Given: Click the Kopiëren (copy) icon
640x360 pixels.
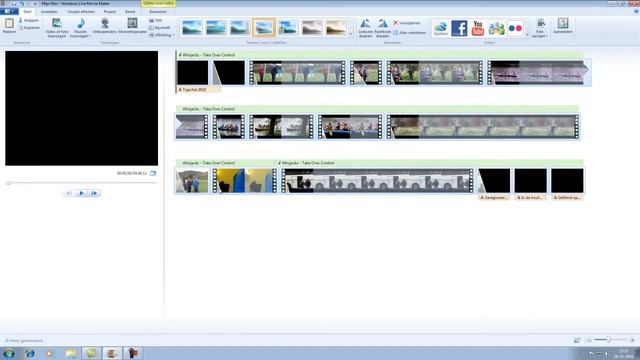Looking at the screenshot, I should click(x=21, y=28).
